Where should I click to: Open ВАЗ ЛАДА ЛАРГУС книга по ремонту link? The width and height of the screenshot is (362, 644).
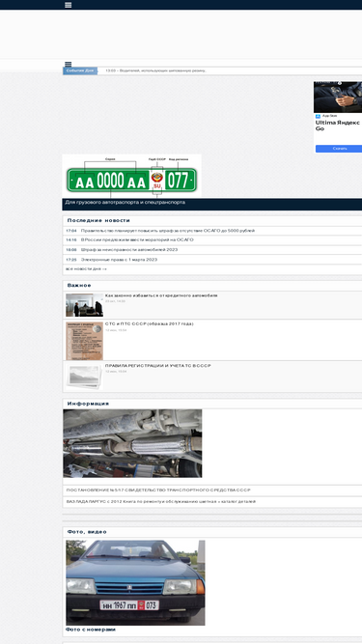(x=161, y=502)
